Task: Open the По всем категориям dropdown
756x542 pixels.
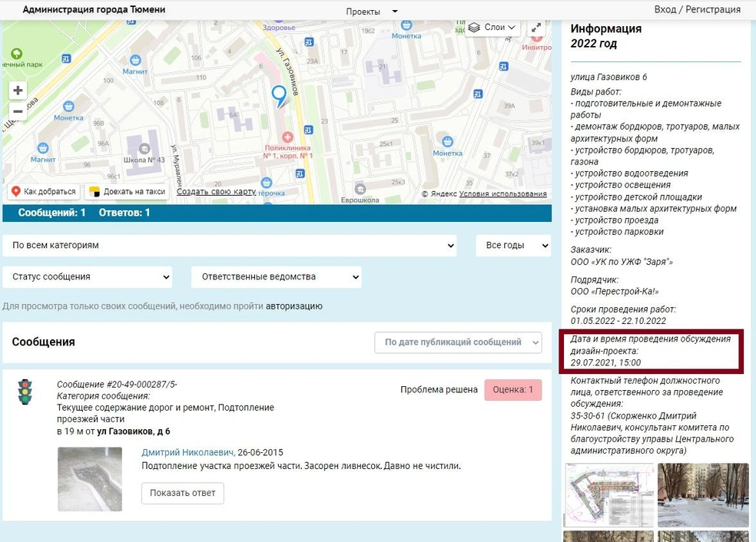Action: (x=230, y=245)
